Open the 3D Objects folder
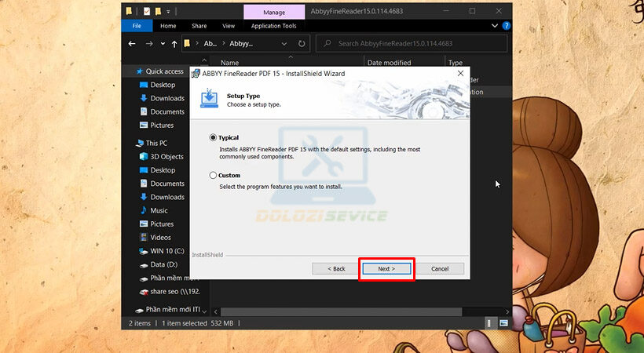 point(166,157)
